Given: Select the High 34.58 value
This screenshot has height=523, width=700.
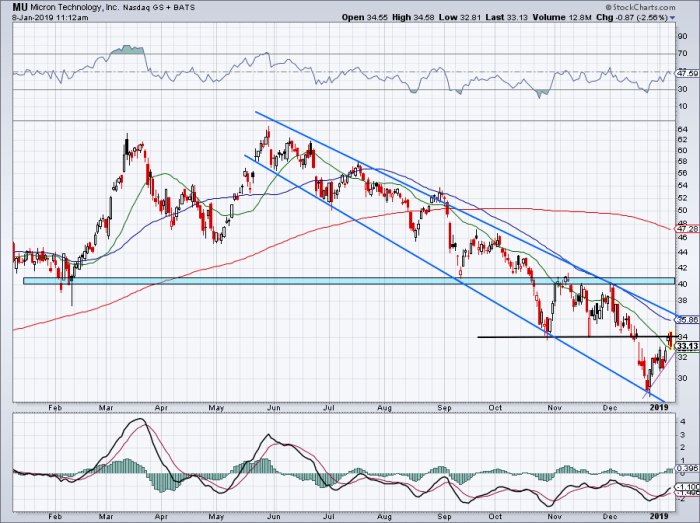Looking at the screenshot, I should [413, 17].
